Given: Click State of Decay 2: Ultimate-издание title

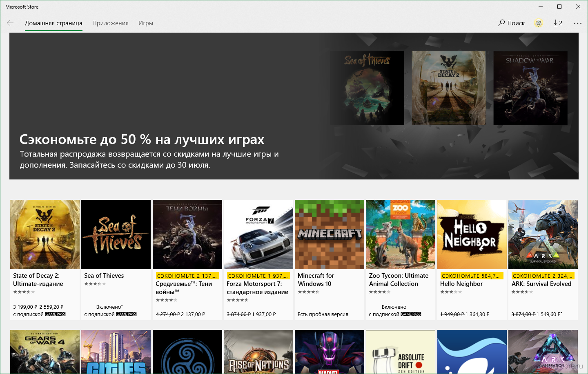Looking at the screenshot, I should click(x=38, y=280).
